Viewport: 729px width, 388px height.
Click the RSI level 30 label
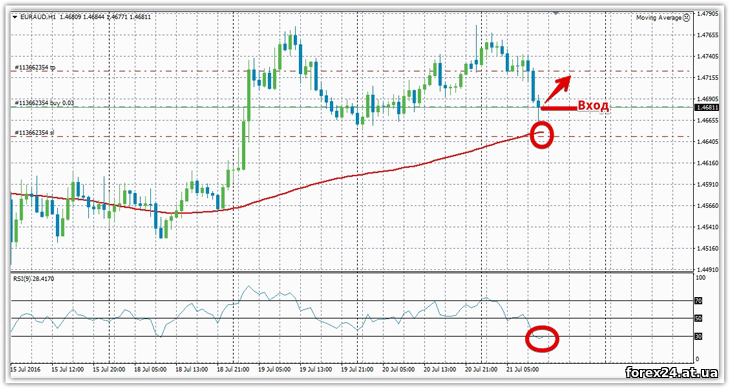pos(698,336)
